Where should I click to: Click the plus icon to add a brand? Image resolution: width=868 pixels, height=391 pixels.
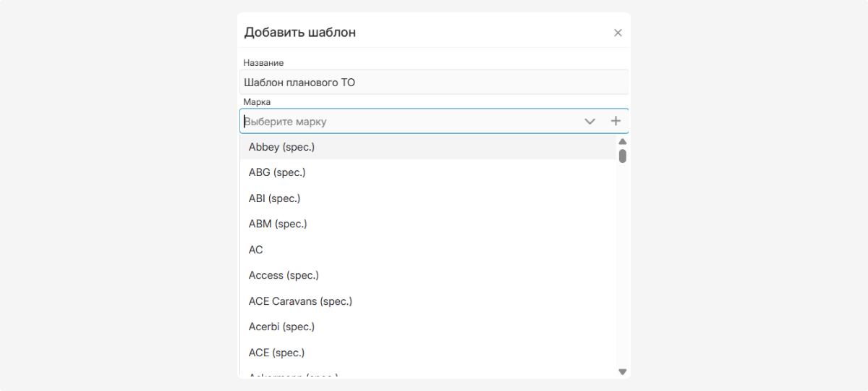616,122
